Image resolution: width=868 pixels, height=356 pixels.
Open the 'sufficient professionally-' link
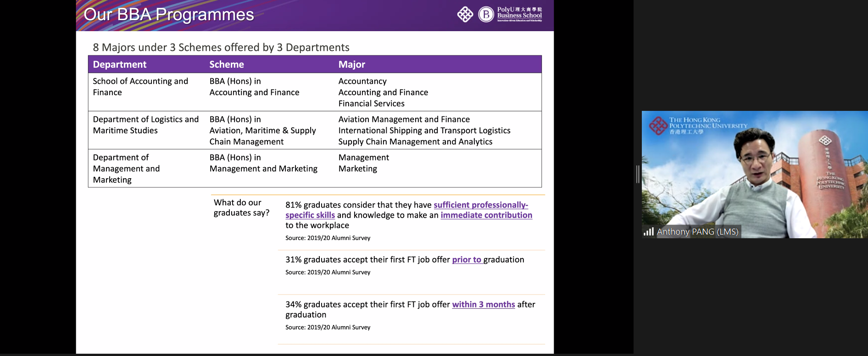[x=480, y=205]
